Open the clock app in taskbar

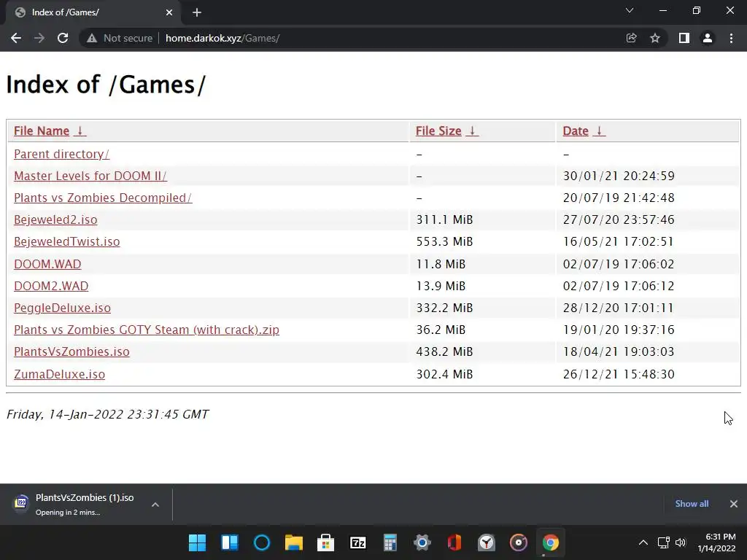[x=487, y=542]
